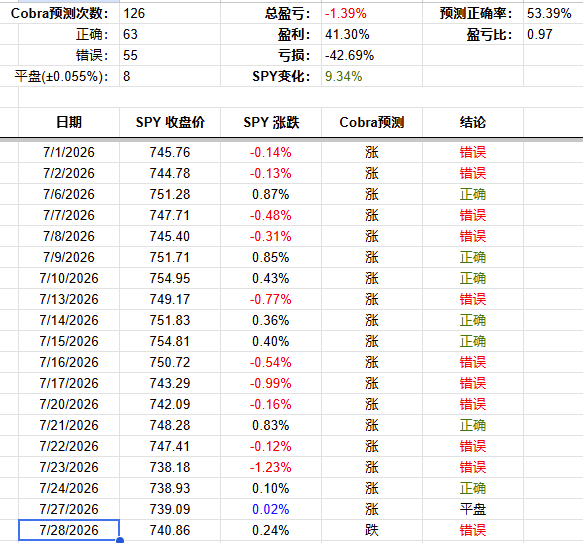Click the 正确 conclusion for 7/6/2026

pos(473,194)
